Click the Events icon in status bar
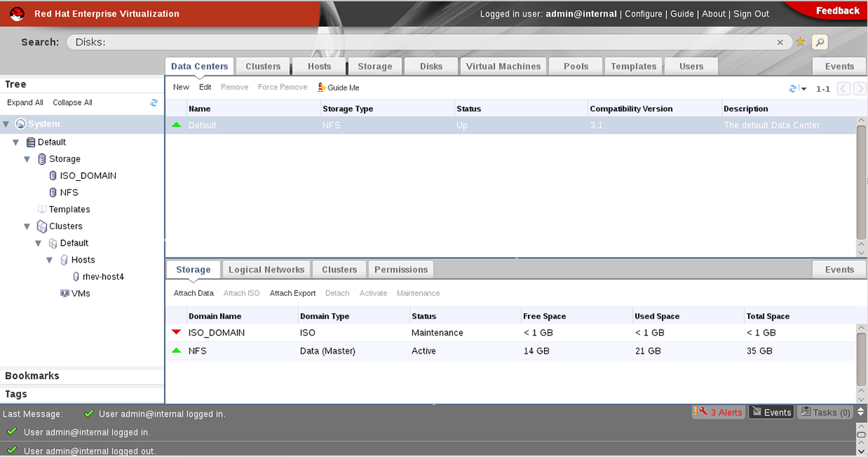The image size is (868, 457). 772,411
